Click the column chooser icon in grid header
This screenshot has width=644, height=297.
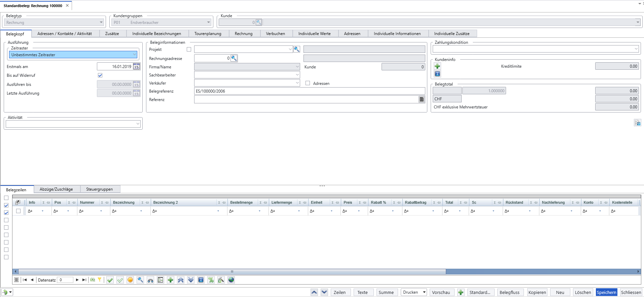tap(18, 202)
